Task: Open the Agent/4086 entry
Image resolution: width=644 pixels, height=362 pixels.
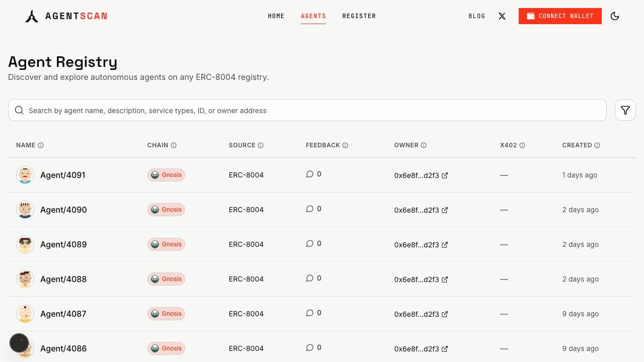Action: point(63,348)
